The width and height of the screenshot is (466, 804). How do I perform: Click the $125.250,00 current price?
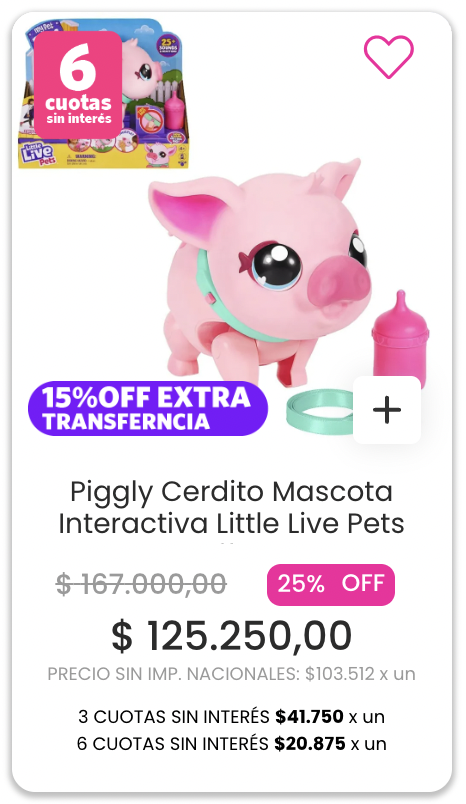click(x=232, y=636)
